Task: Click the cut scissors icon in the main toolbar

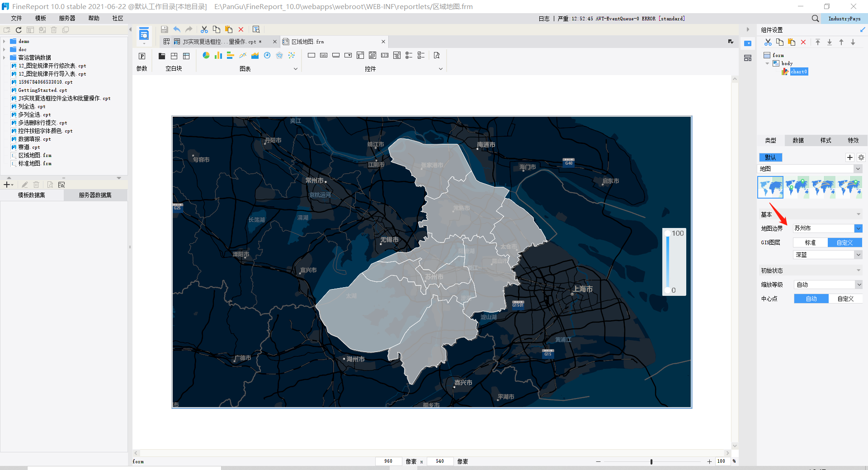Action: pyautogui.click(x=204, y=29)
